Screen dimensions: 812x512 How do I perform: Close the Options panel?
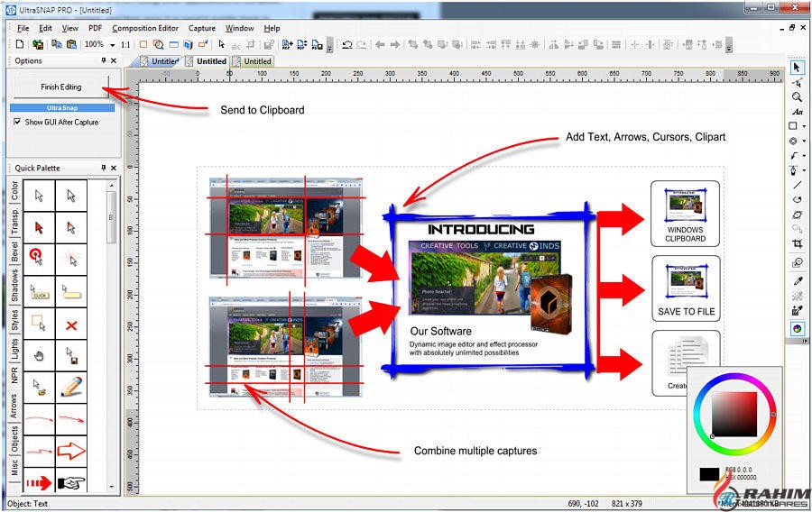114,60
